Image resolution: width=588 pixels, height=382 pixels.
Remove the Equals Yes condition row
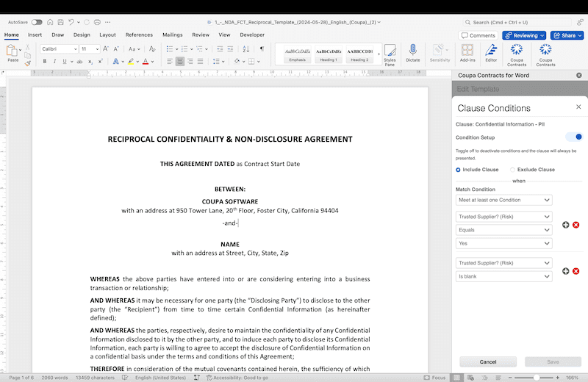pos(576,225)
